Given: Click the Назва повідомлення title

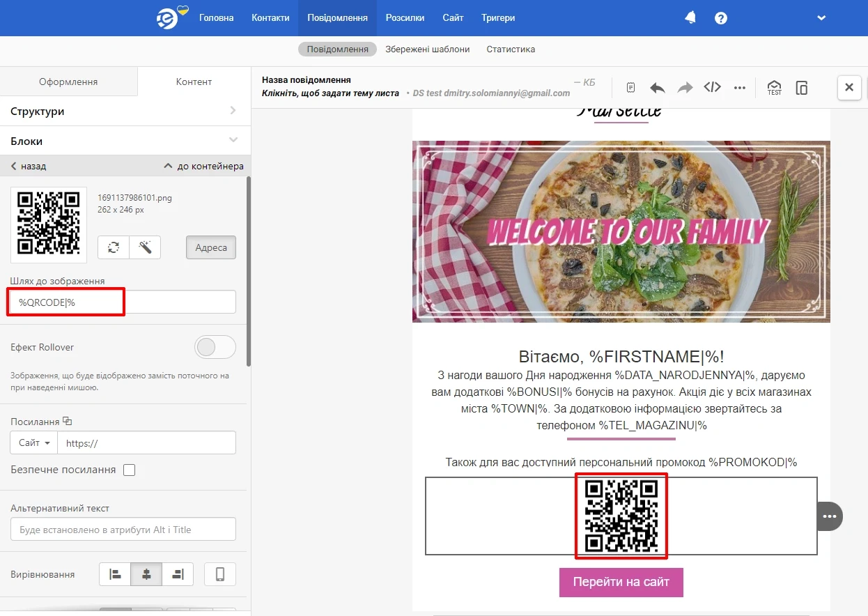Looking at the screenshot, I should 307,80.
